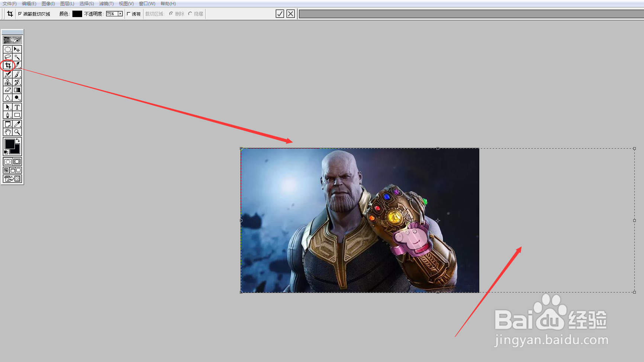644x362 pixels.
Task: Open the background color picker
Action: pos(17,151)
